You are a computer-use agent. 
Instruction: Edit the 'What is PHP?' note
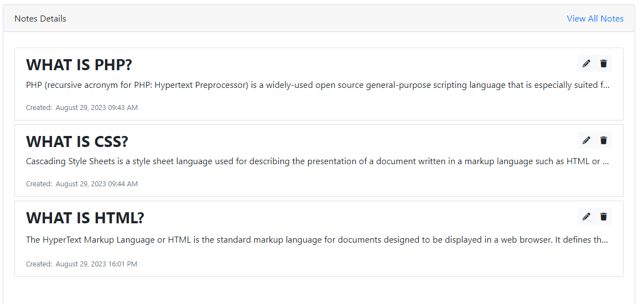click(586, 64)
